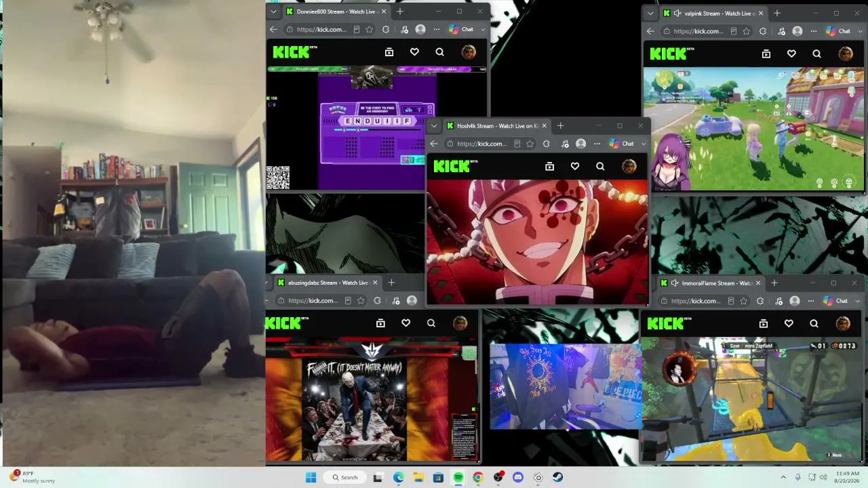Open the Windows Start menu
Viewport: 868px width, 488px height.
pos(311,477)
